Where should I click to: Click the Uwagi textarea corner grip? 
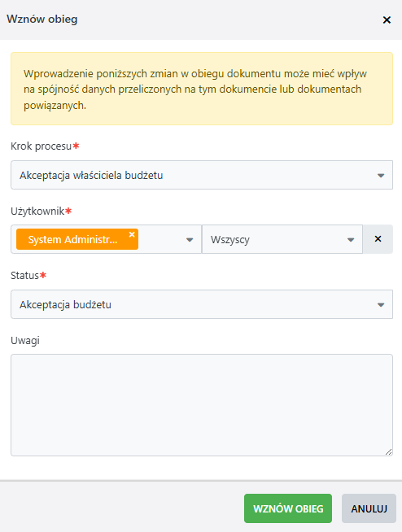point(388,451)
